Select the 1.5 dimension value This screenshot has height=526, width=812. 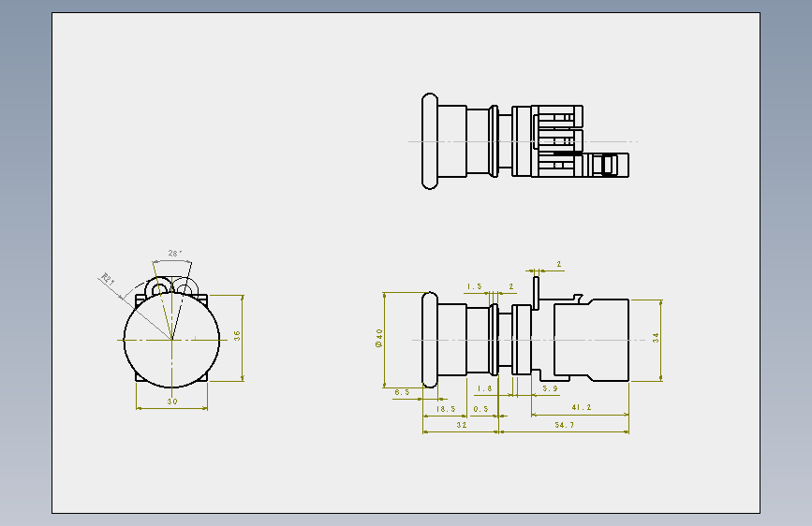coord(474,286)
